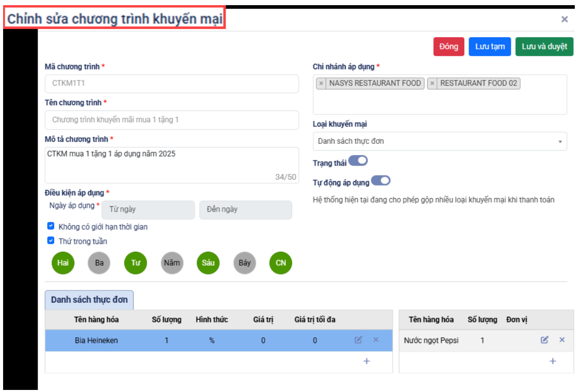Viewport: 581px width, 392px height.
Task: Delete the Bia Heineken row
Action: 376,340
